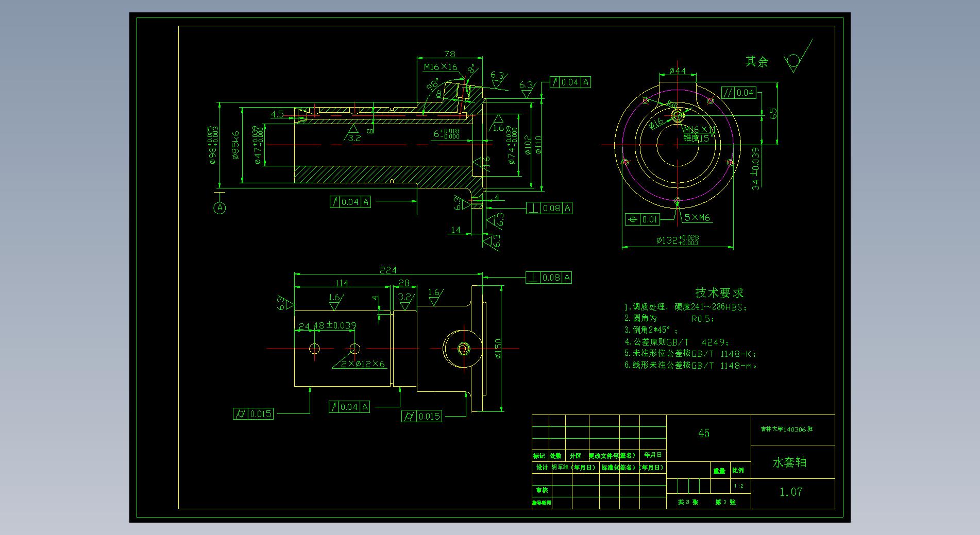980x535 pixels.
Task: Click the scale value '1:2'
Action: [738, 486]
